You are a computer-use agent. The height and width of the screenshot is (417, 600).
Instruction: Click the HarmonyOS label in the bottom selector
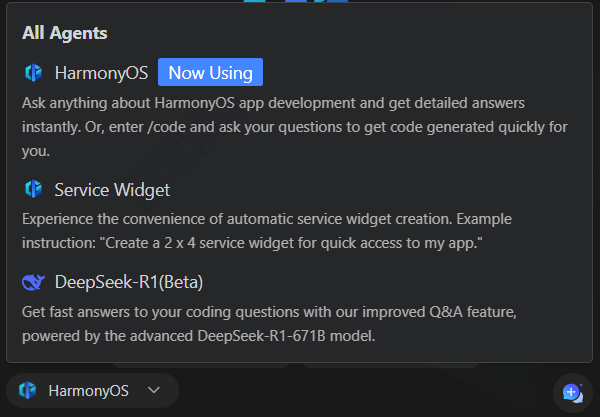tap(90, 391)
